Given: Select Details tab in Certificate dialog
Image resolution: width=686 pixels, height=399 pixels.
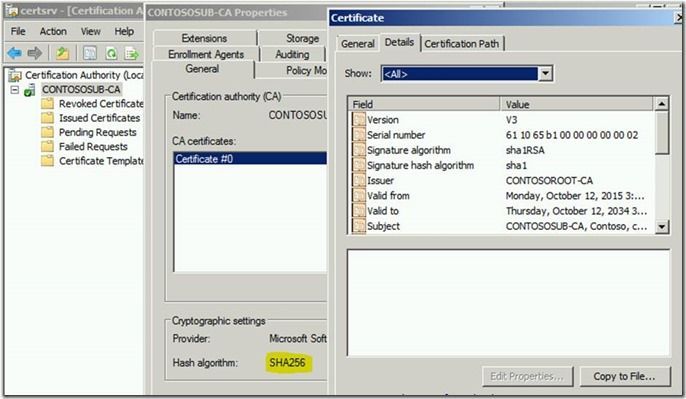Looking at the screenshot, I should (x=399, y=42).
